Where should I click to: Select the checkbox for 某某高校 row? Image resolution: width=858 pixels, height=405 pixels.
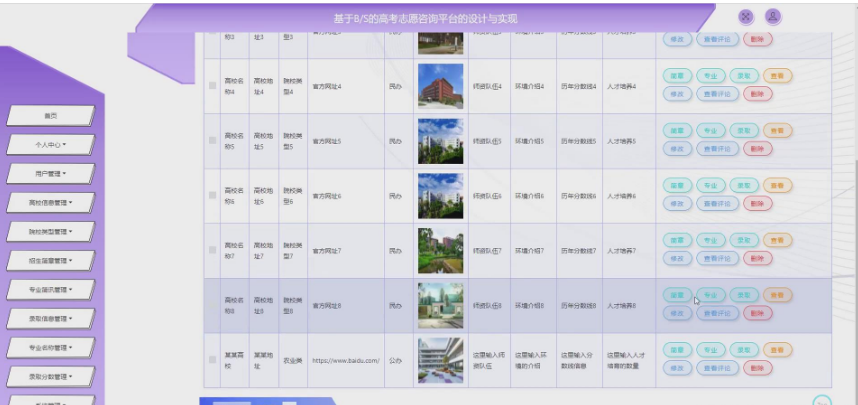(x=212, y=360)
